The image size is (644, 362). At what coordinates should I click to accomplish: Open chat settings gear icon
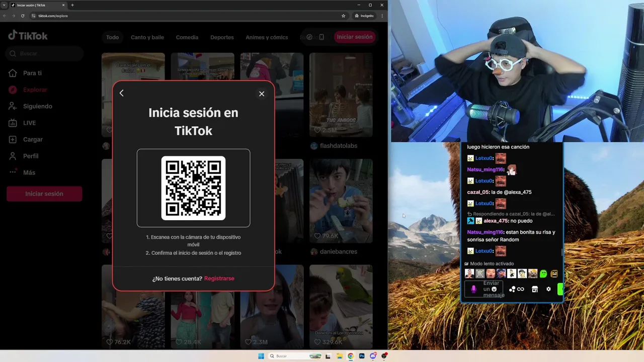click(548, 289)
